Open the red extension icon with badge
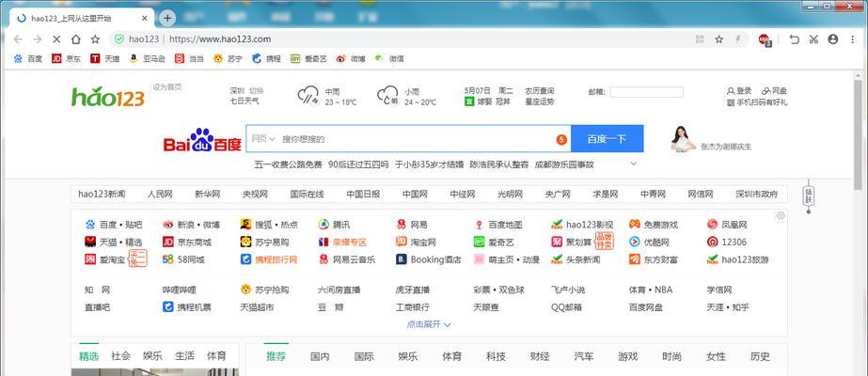Viewport: 868px width, 376px height. pos(765,39)
